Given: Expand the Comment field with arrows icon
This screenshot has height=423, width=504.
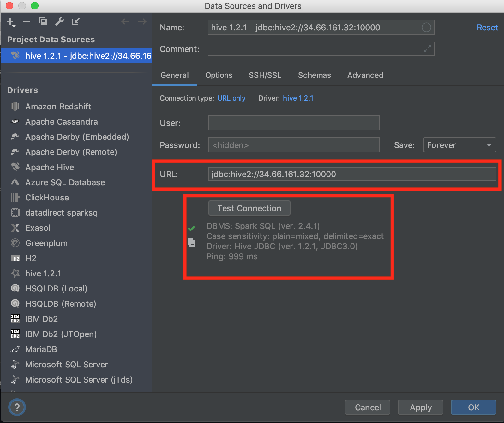Looking at the screenshot, I should [x=428, y=49].
